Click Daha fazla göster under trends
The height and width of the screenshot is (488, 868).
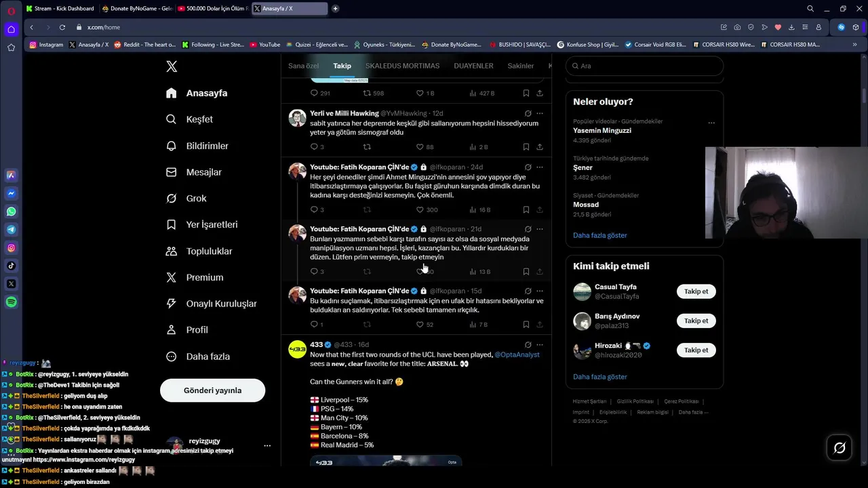click(599, 235)
